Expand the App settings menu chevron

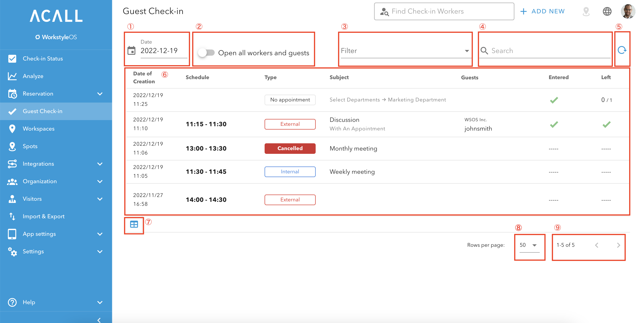(100, 234)
